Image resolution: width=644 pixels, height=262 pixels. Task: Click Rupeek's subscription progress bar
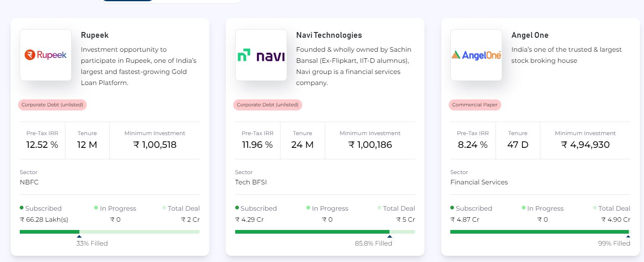click(110, 232)
